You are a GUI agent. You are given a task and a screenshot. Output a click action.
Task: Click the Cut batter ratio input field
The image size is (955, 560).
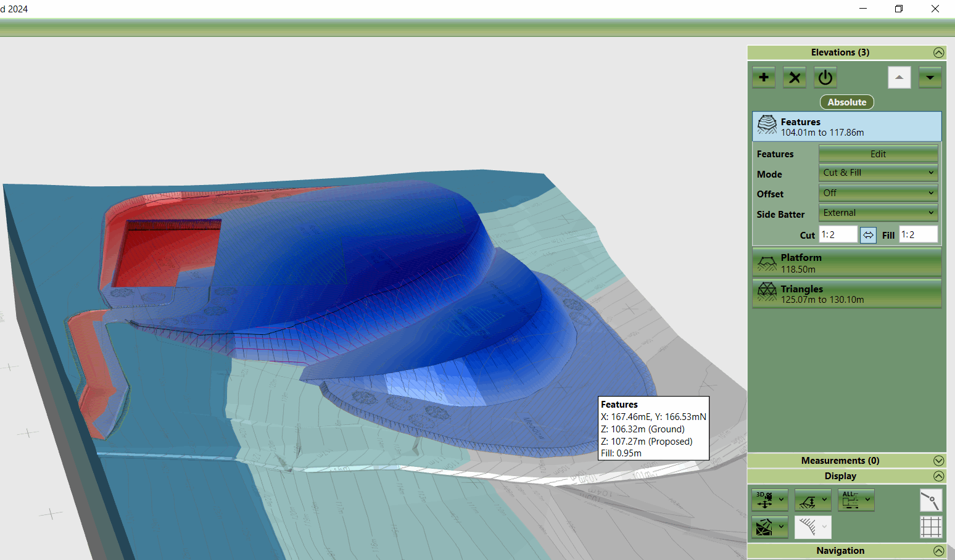[837, 235]
